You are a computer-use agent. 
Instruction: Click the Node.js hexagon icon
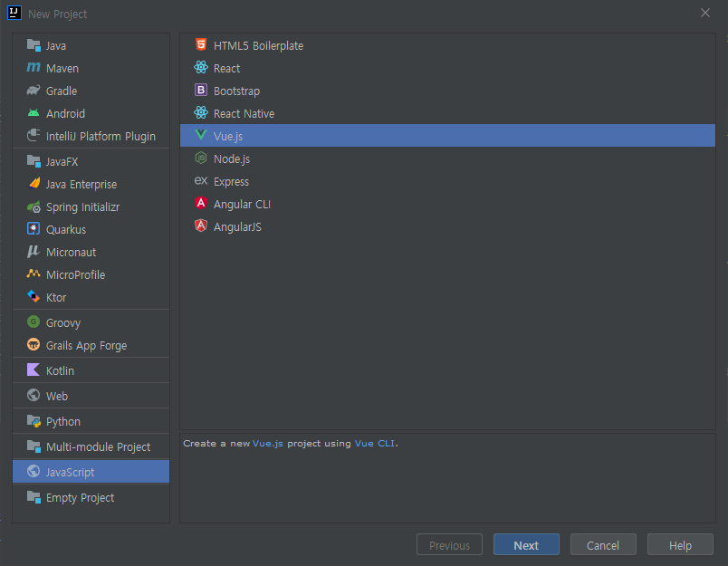pos(201,158)
